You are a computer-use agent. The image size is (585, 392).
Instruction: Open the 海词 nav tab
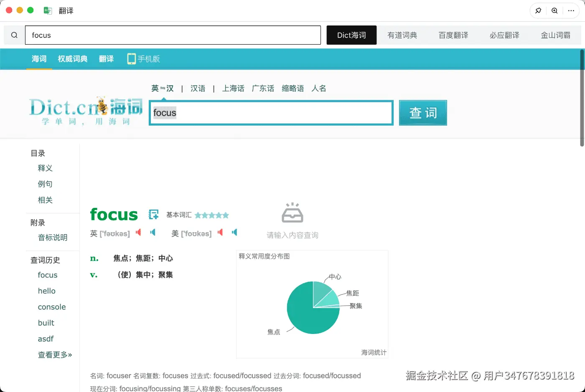click(x=39, y=59)
